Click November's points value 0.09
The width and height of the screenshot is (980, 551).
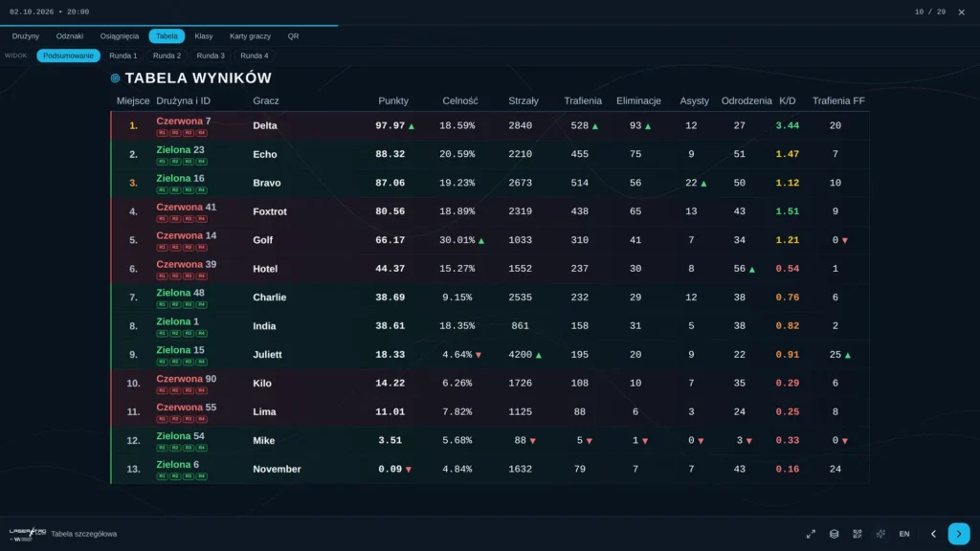pos(390,469)
